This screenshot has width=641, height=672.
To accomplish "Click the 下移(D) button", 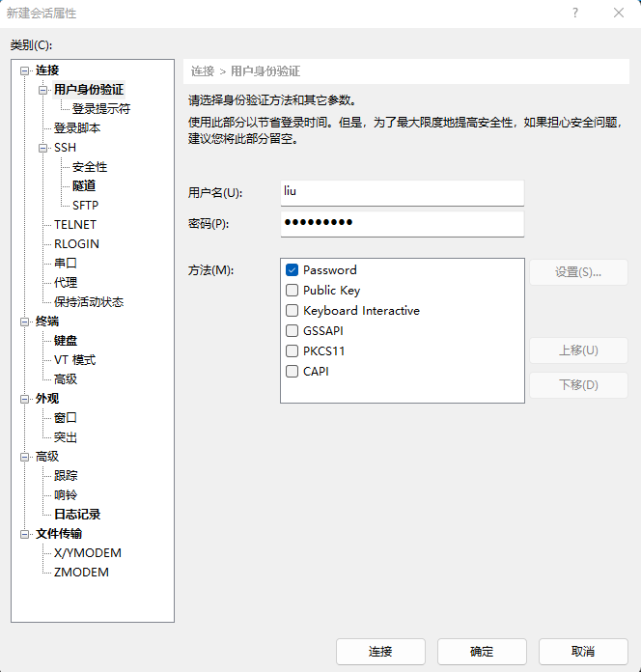I will pos(578,385).
